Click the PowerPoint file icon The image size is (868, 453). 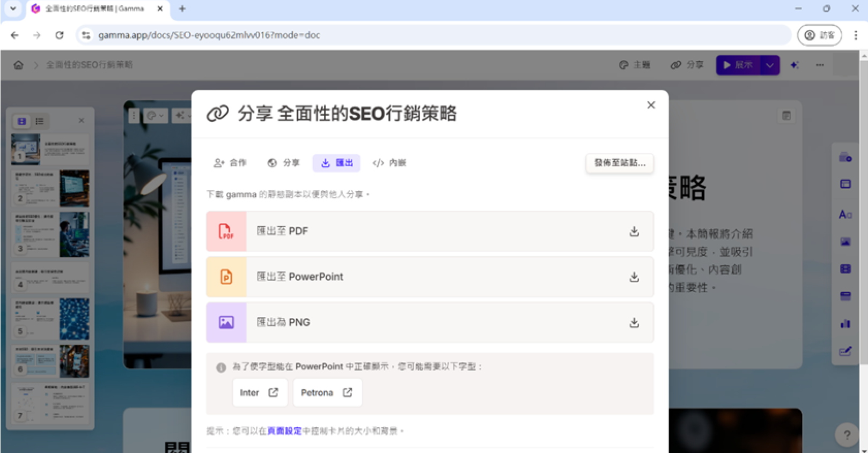click(x=226, y=277)
